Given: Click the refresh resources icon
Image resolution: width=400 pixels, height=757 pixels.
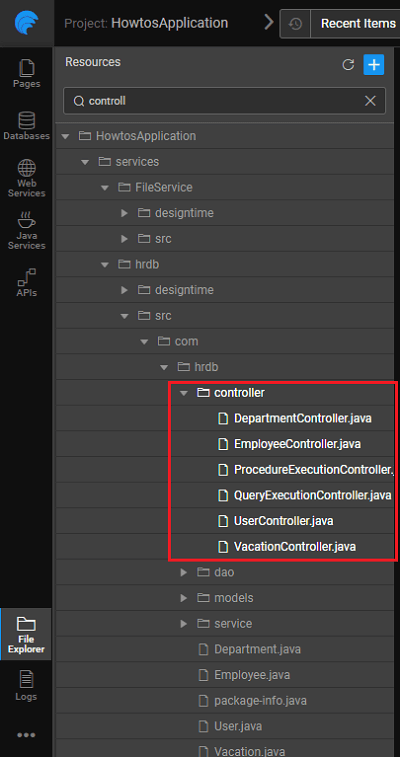Looking at the screenshot, I should coord(348,65).
